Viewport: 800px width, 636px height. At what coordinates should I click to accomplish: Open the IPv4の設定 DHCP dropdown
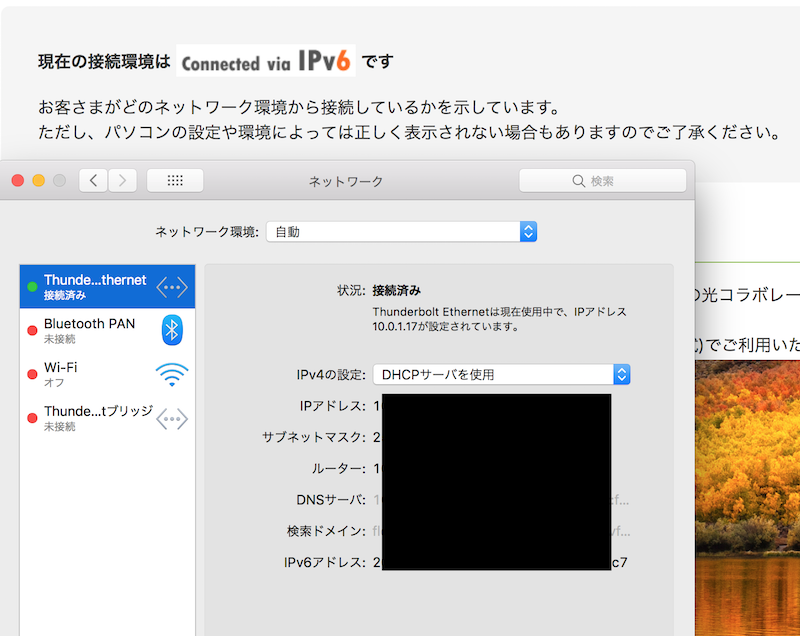click(x=502, y=374)
